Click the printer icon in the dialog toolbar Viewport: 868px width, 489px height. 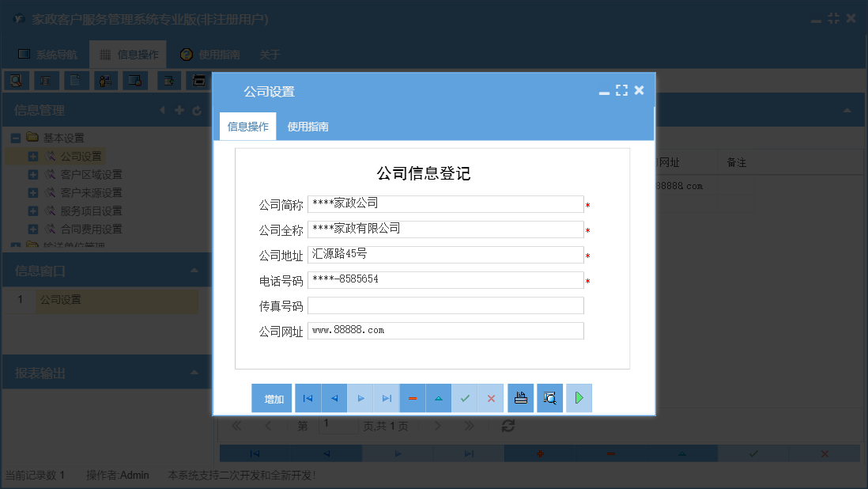[520, 398]
